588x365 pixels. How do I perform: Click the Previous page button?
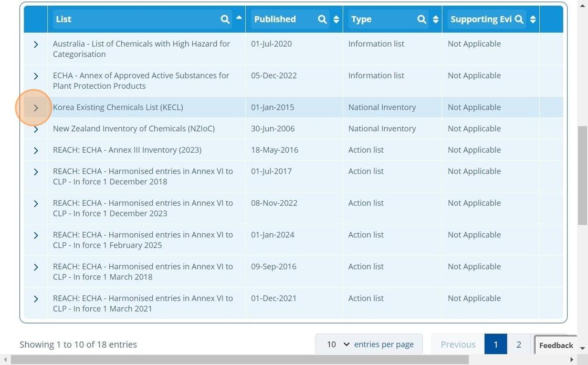458,345
